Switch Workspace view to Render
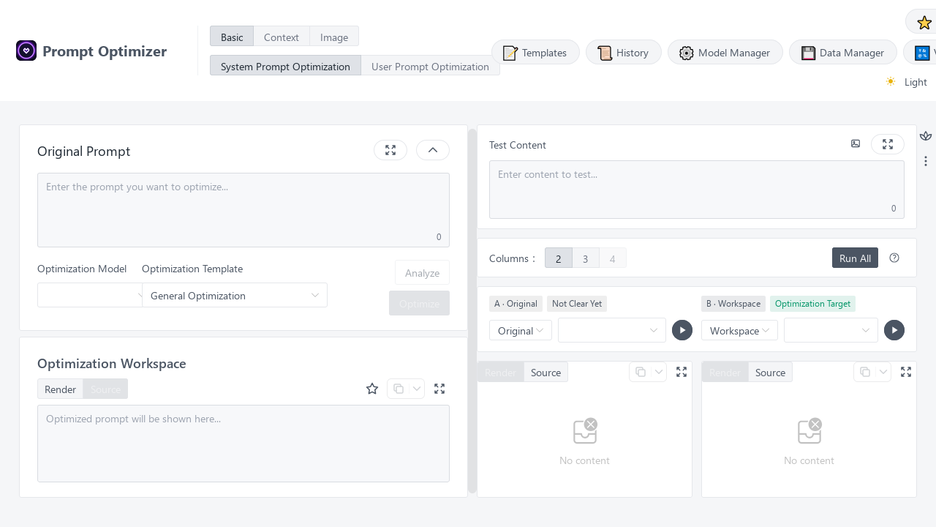This screenshot has height=527, width=936. (x=60, y=389)
